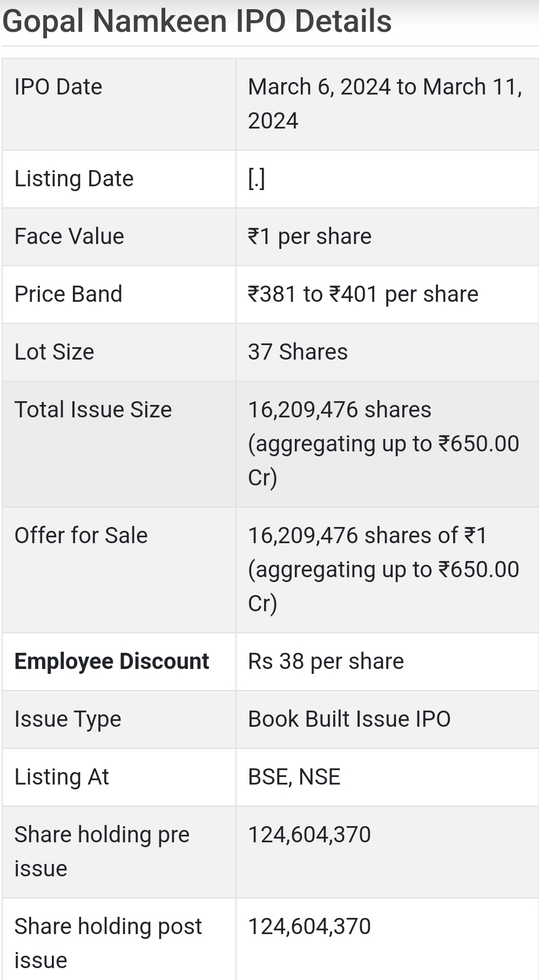
Task: Select the Rs 38 per share value
Action: pyautogui.click(x=326, y=661)
